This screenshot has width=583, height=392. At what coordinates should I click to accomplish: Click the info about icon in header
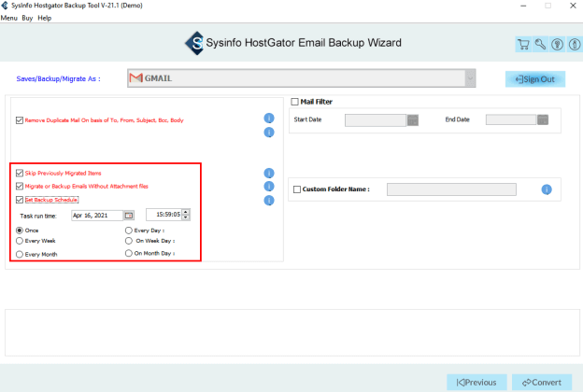pyautogui.click(x=575, y=44)
